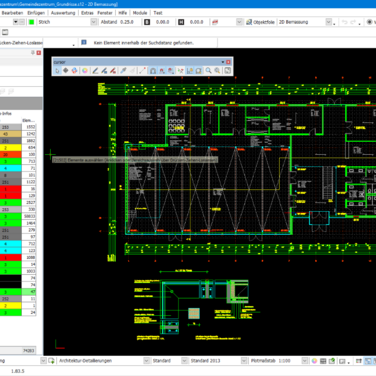Open the Plotmaßstab 1:100 scale dropdown
The width and height of the screenshot is (376, 376).
point(305,361)
